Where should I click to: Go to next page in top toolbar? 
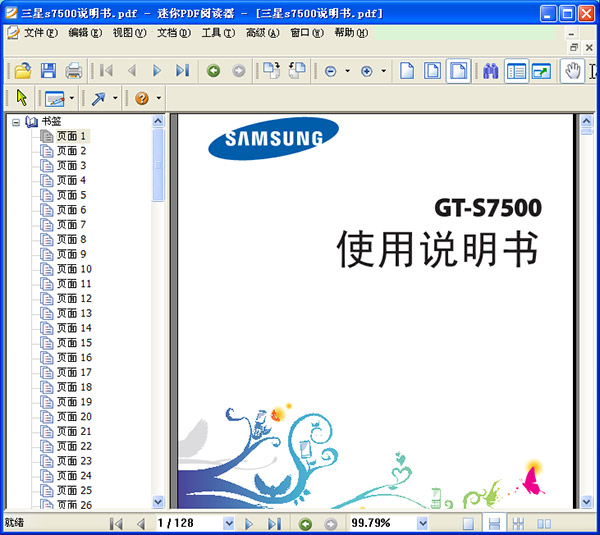coord(157,71)
